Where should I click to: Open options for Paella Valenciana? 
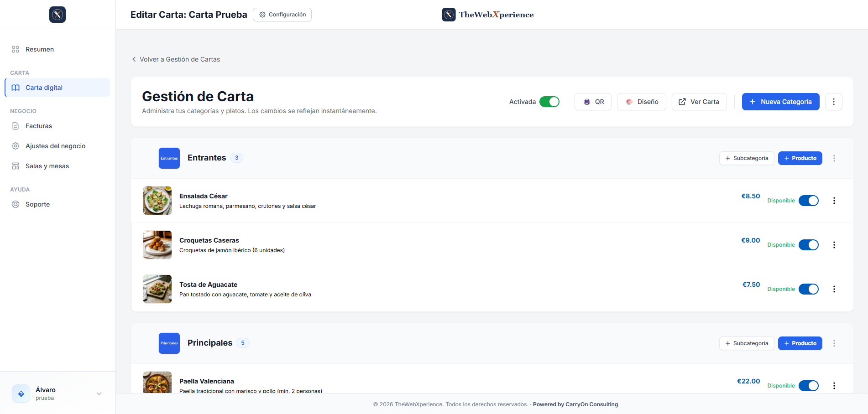834,386
